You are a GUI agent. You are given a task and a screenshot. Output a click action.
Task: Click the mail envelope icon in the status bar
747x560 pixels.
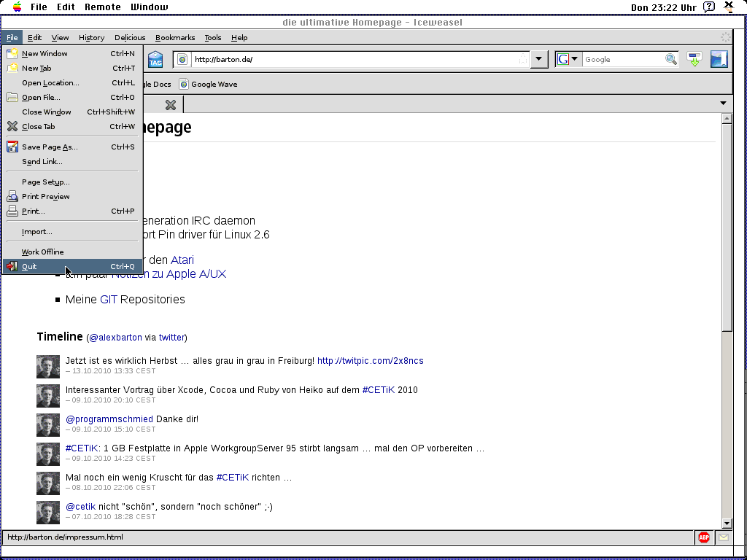[x=723, y=537]
